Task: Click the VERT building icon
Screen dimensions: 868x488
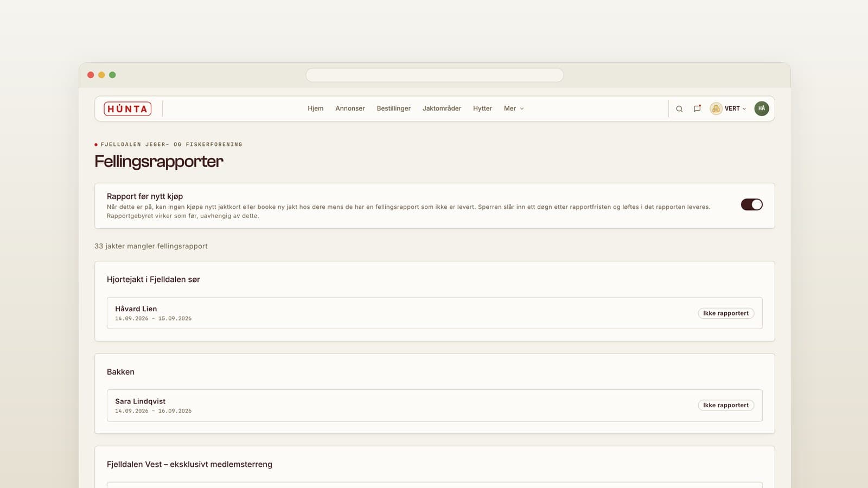Action: pos(716,109)
